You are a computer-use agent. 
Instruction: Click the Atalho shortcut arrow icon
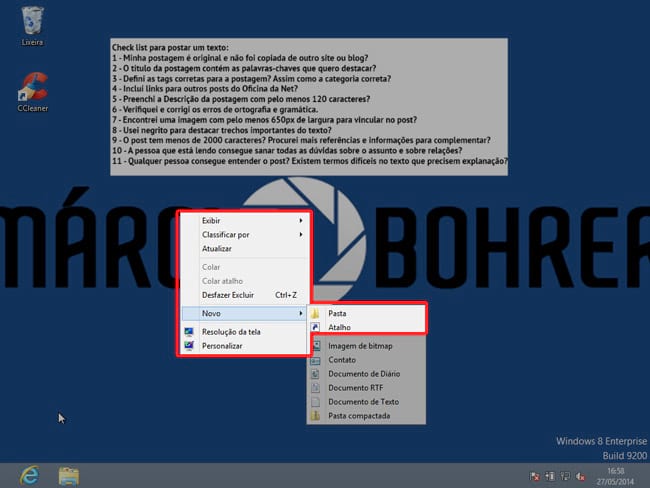coord(316,326)
